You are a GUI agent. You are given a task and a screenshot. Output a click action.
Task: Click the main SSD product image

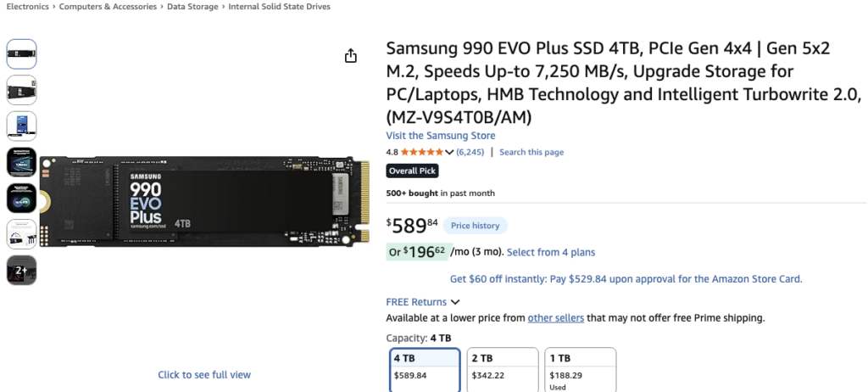pos(203,200)
